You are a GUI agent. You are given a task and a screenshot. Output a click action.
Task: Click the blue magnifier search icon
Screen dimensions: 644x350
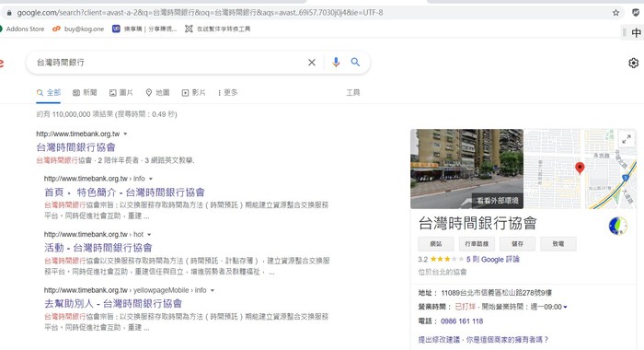tap(355, 62)
